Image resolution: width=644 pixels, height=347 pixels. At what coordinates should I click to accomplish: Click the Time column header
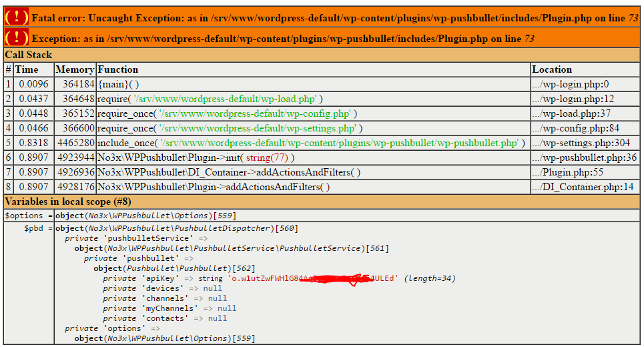pos(27,69)
